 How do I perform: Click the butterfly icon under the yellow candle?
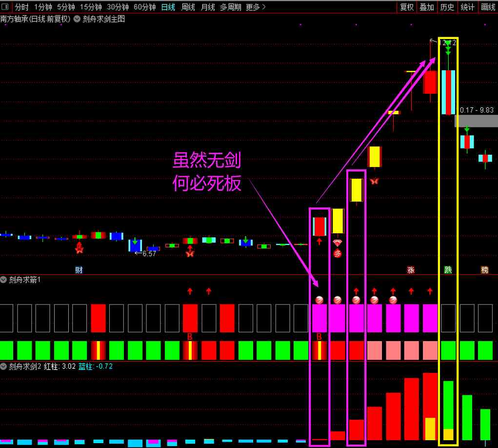tap(374, 181)
